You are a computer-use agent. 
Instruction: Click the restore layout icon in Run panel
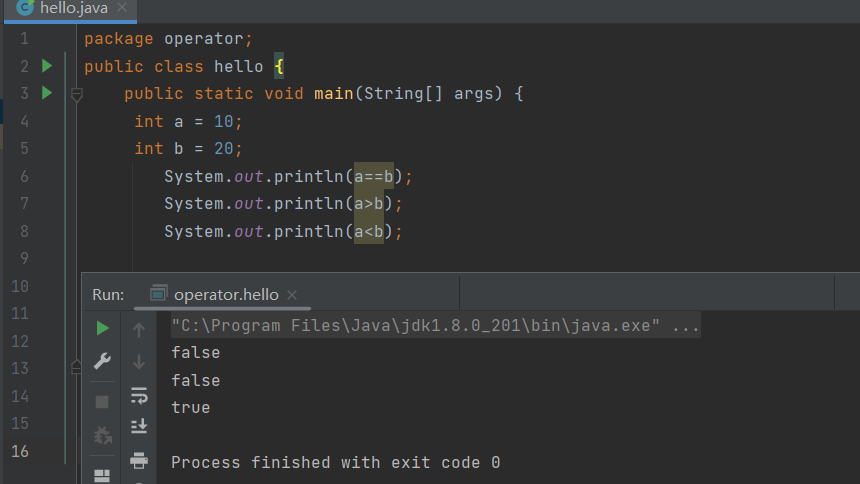[102, 476]
